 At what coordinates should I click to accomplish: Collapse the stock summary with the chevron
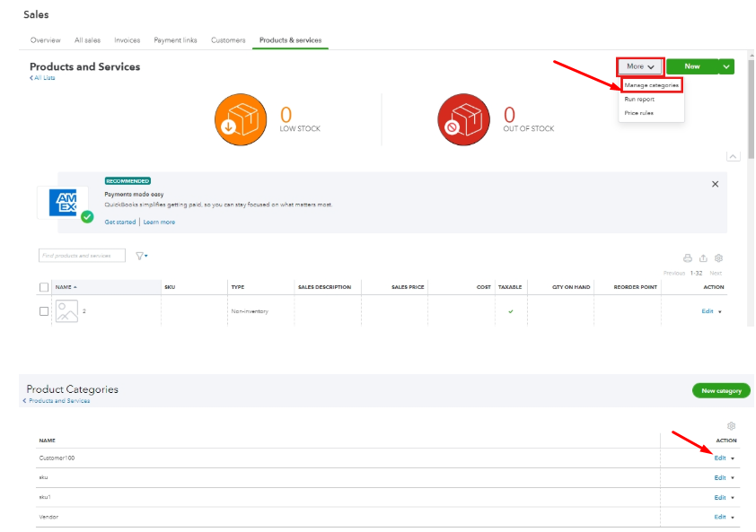[733, 157]
